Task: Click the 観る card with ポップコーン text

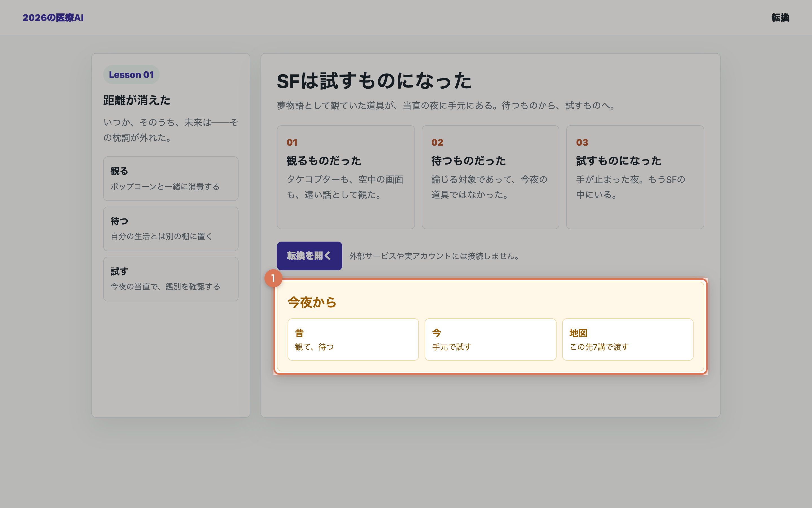Action: (171, 178)
